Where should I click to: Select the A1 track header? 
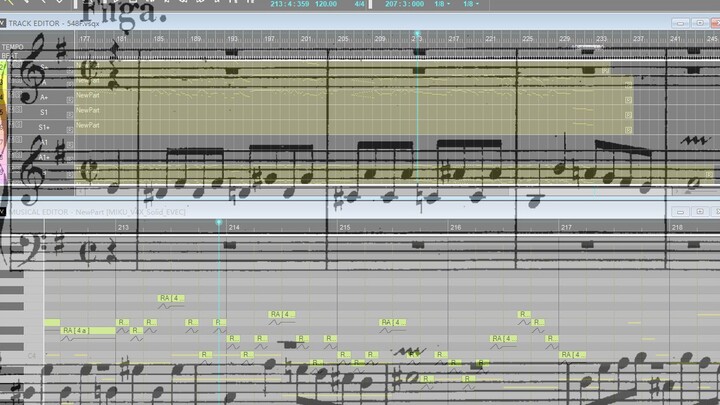(44, 142)
